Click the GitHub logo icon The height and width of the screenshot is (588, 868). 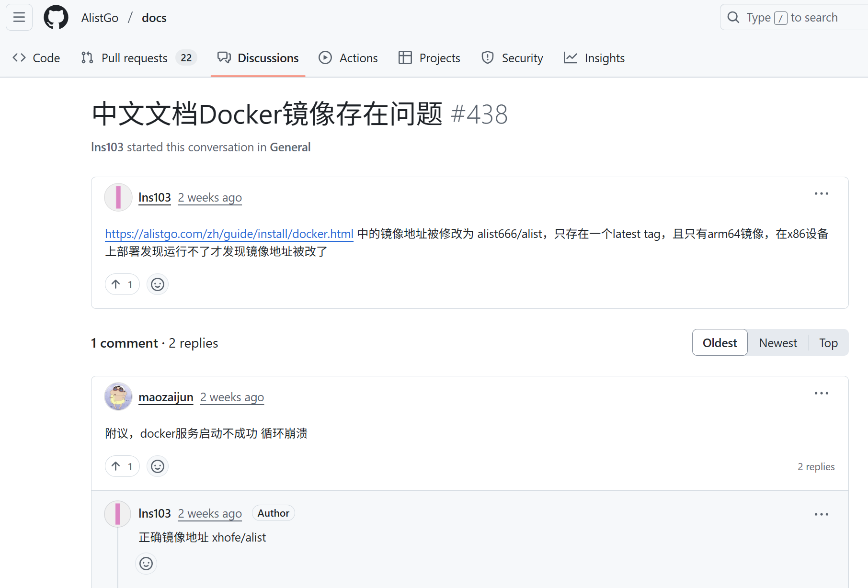coord(56,18)
